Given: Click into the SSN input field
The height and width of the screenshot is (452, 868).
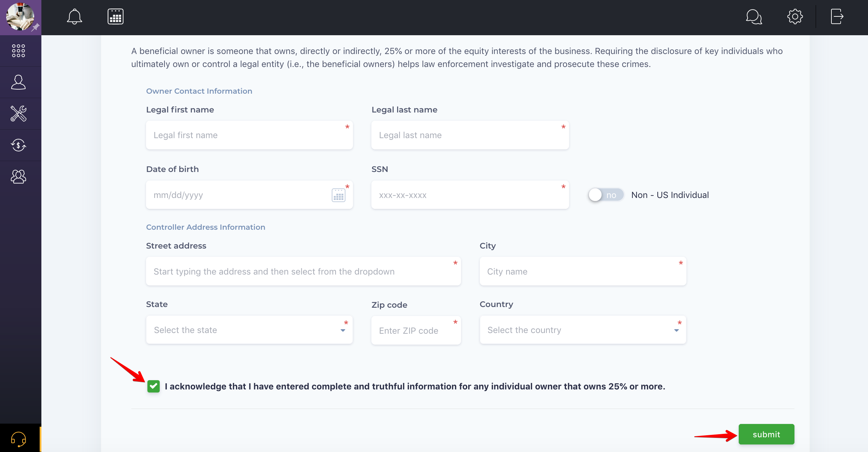Looking at the screenshot, I should 470,195.
